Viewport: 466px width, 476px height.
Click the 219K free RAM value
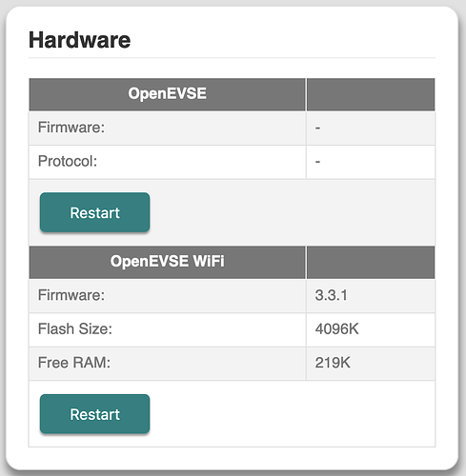click(x=333, y=363)
